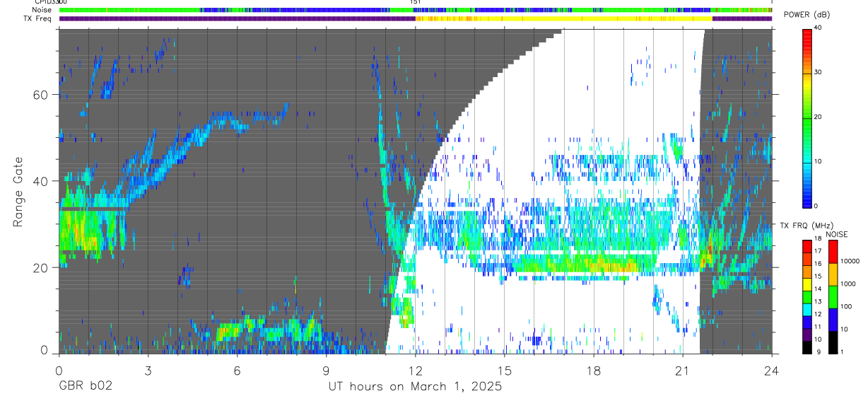The width and height of the screenshot is (868, 401).
Task: Click the '1000' label on NOISE legend
Action: pyautogui.click(x=847, y=284)
